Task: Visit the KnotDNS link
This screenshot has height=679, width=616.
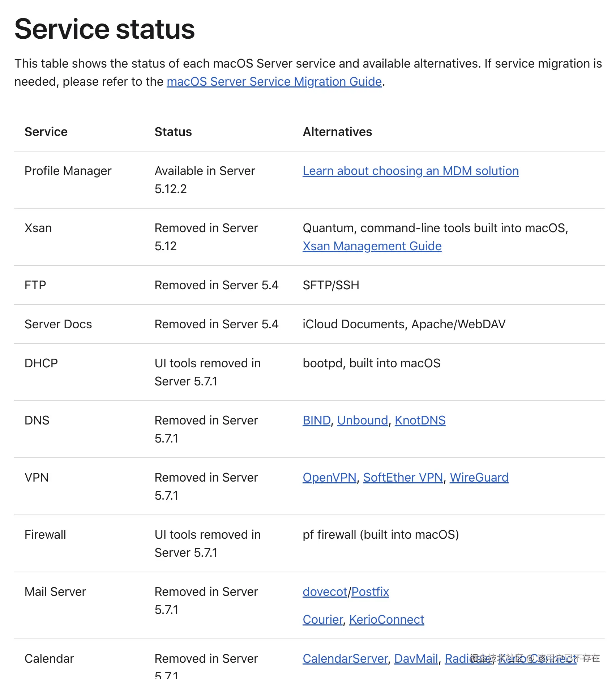Action: point(420,420)
